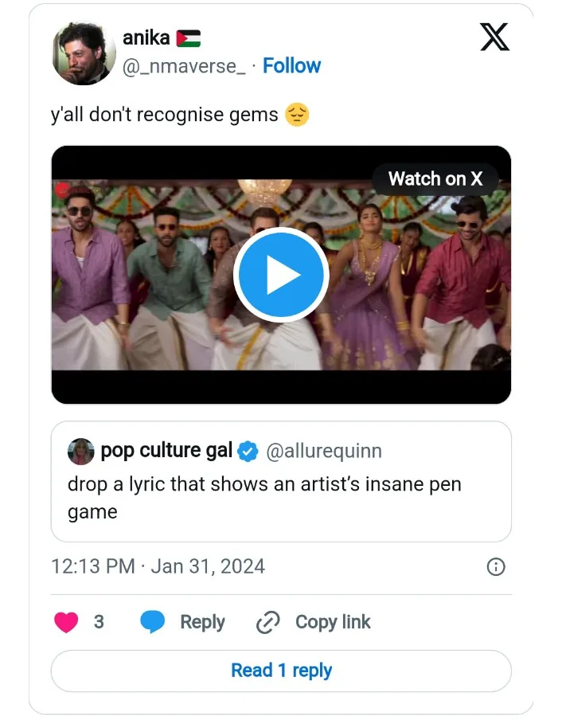
Task: Click the chain link copy icon
Action: [268, 622]
